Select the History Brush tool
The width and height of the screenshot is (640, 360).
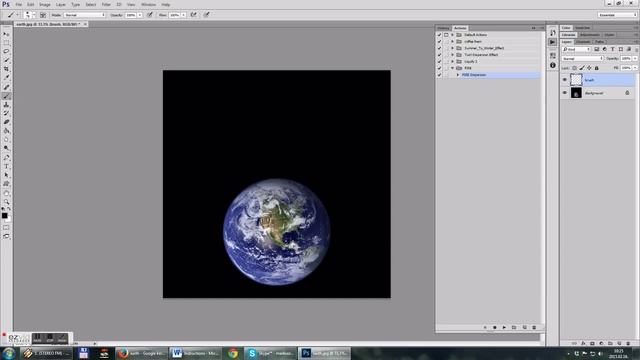point(6,113)
